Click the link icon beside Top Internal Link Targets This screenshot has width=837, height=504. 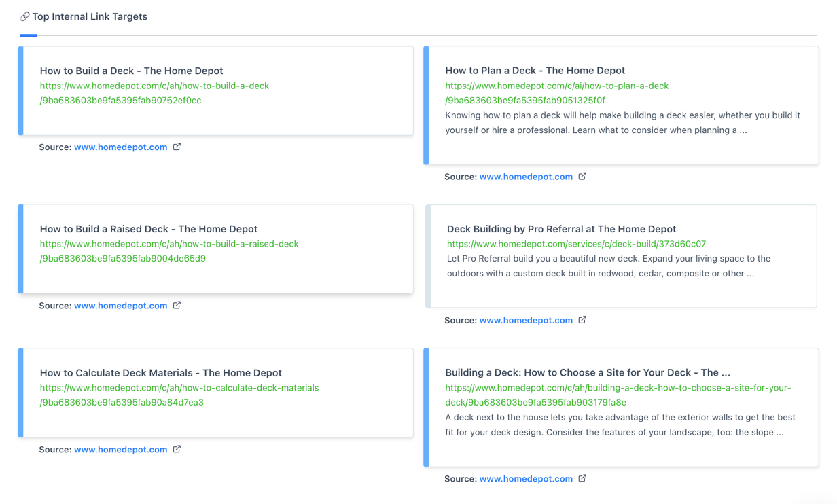(24, 16)
